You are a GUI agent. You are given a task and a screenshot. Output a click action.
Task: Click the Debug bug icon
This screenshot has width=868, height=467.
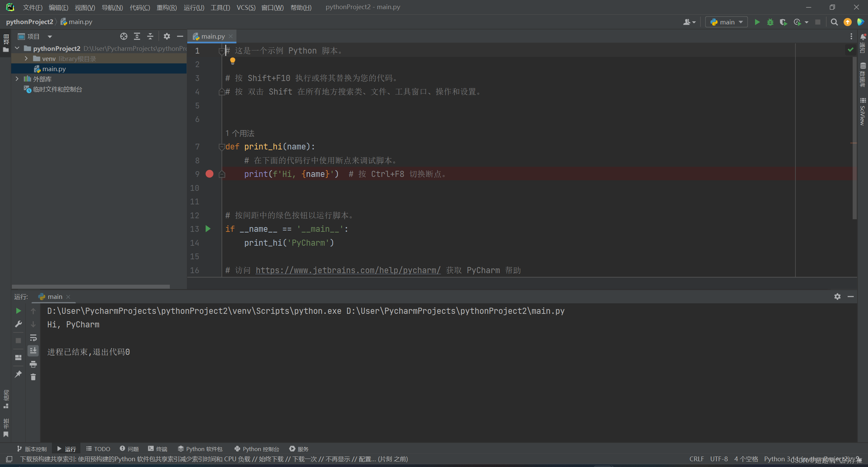tap(770, 22)
